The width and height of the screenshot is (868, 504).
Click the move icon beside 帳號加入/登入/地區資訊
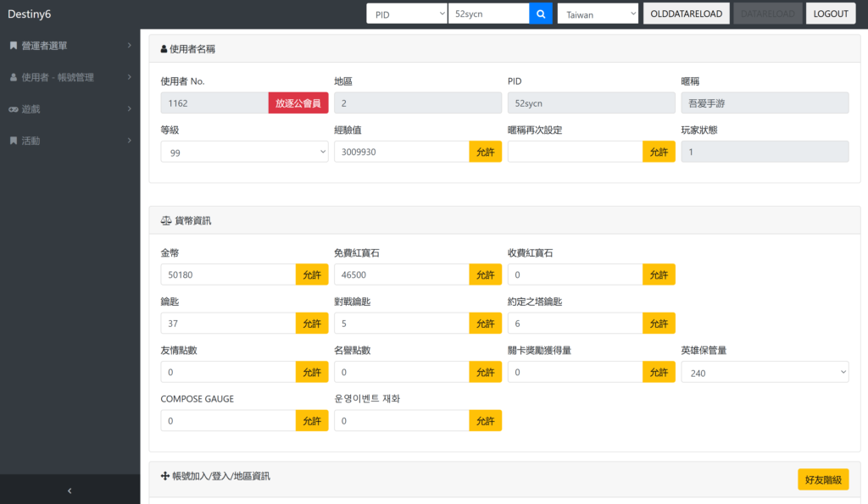point(165,476)
